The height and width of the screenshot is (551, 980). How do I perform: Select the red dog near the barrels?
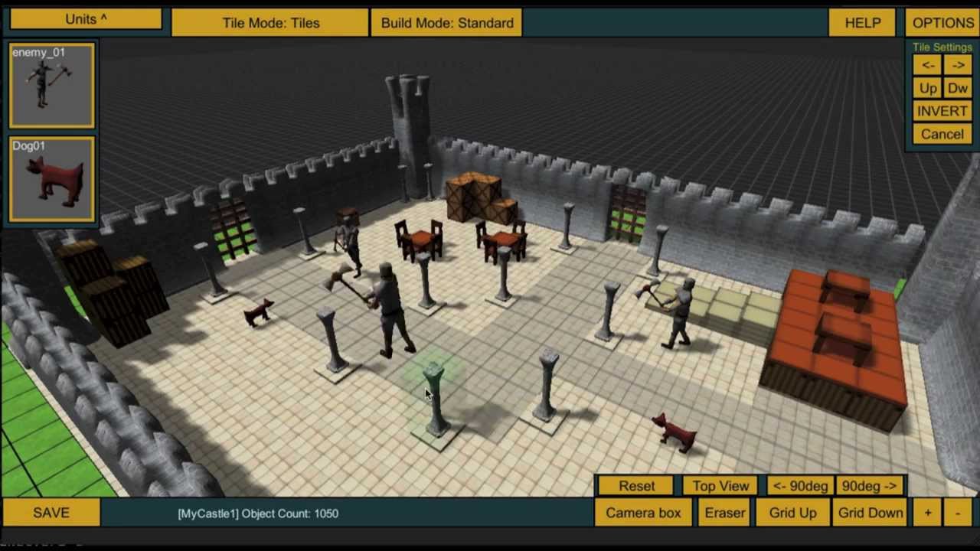point(259,311)
